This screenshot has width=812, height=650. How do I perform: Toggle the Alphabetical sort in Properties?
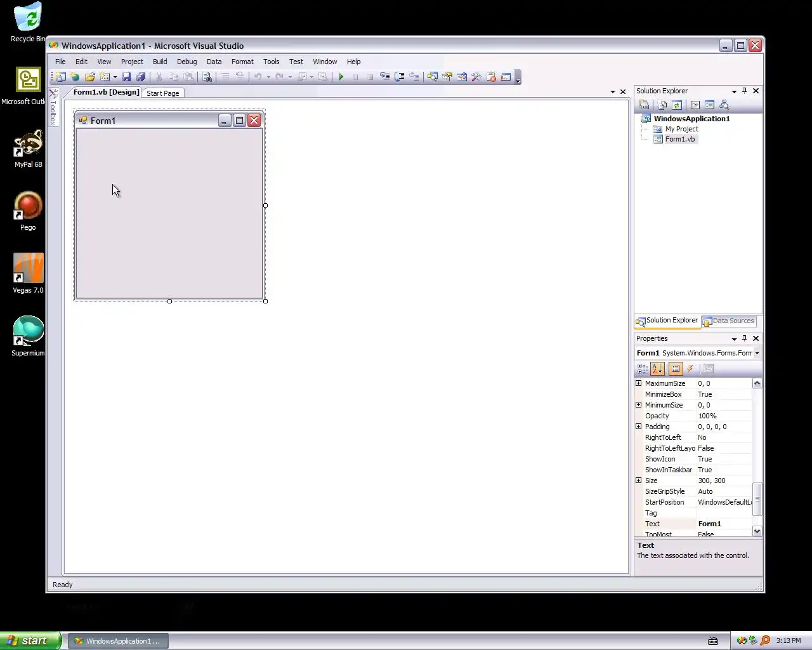(x=657, y=369)
